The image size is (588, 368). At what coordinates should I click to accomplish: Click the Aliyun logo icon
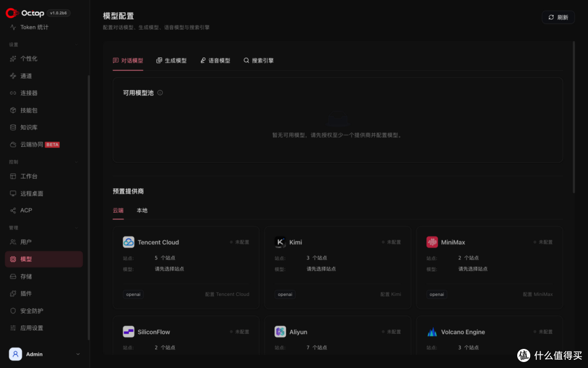point(280,332)
